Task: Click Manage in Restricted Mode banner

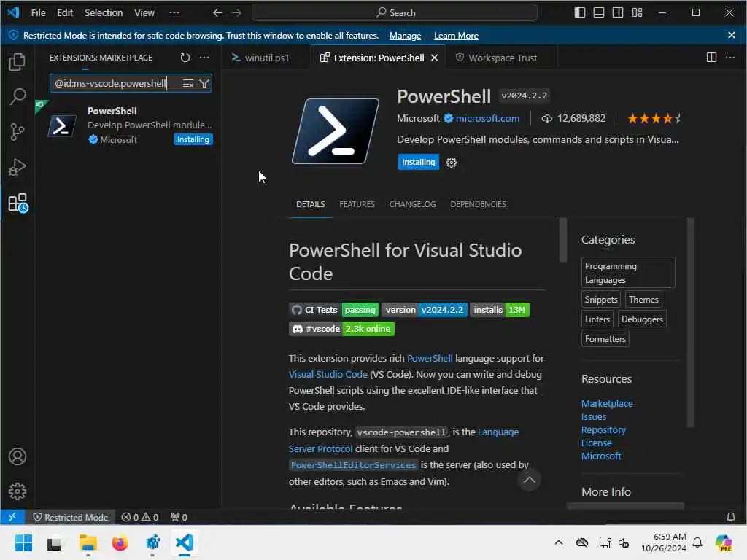Action: (405, 36)
